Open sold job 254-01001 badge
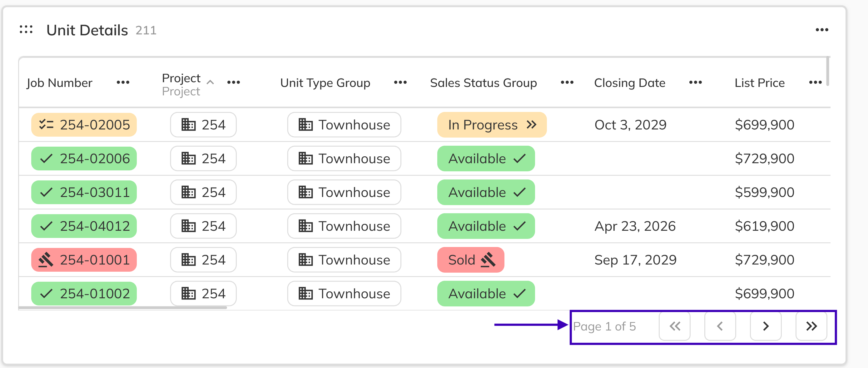This screenshot has height=368, width=868. point(84,260)
